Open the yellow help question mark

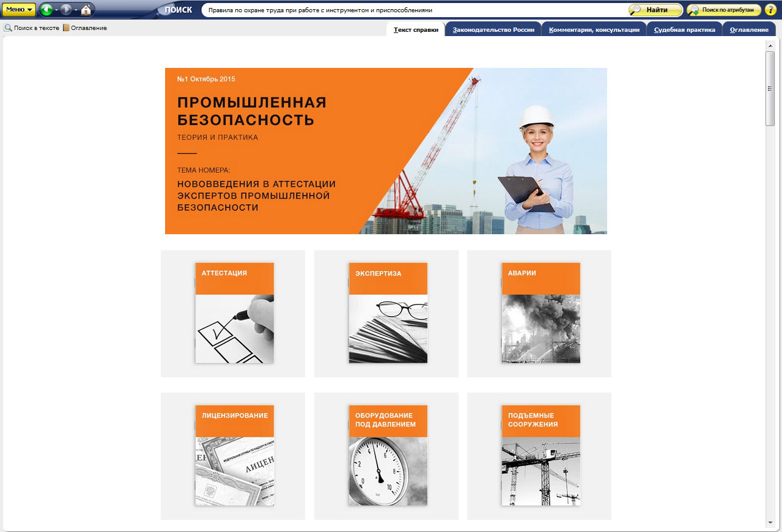770,10
